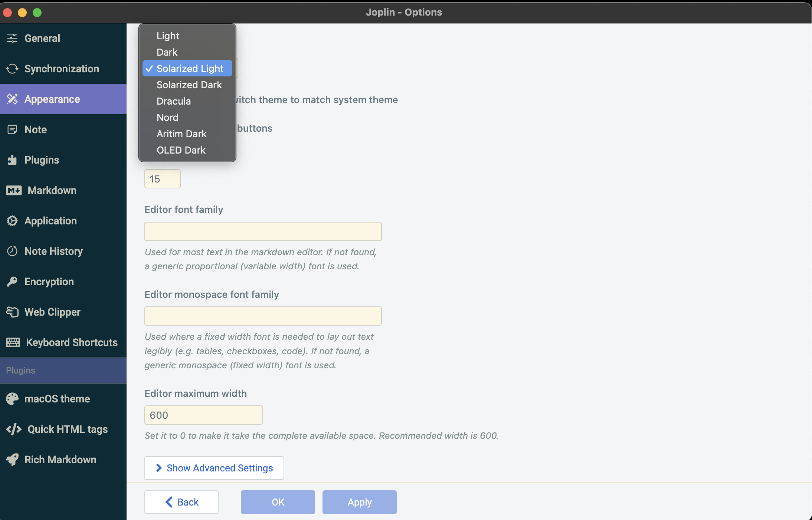
Task: Select the Web Clipper icon
Action: pos(12,312)
